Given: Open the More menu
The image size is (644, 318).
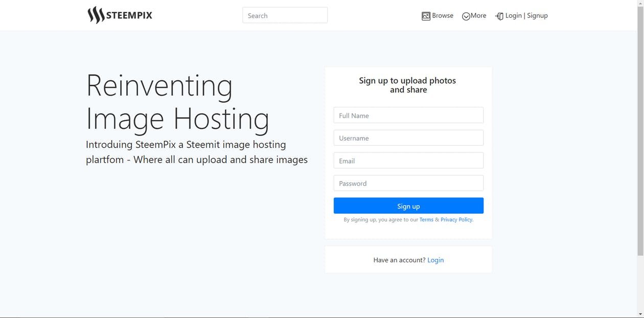Looking at the screenshot, I should [474, 16].
